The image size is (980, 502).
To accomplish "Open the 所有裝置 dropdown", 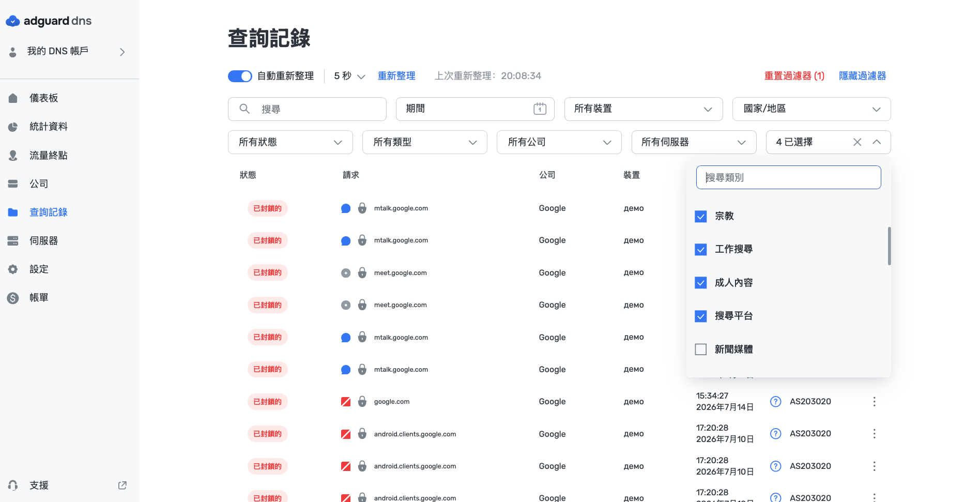I will (643, 109).
